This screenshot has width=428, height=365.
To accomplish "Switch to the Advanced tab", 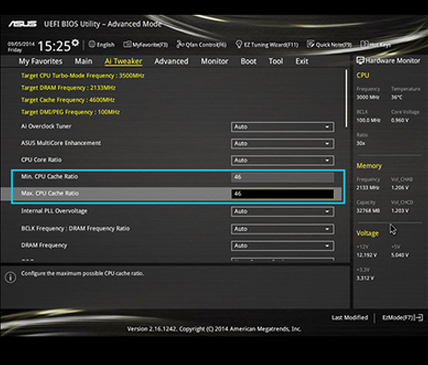I will [171, 61].
